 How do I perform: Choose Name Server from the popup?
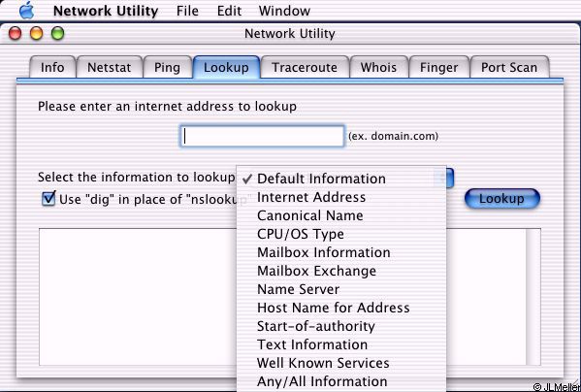coord(340,289)
